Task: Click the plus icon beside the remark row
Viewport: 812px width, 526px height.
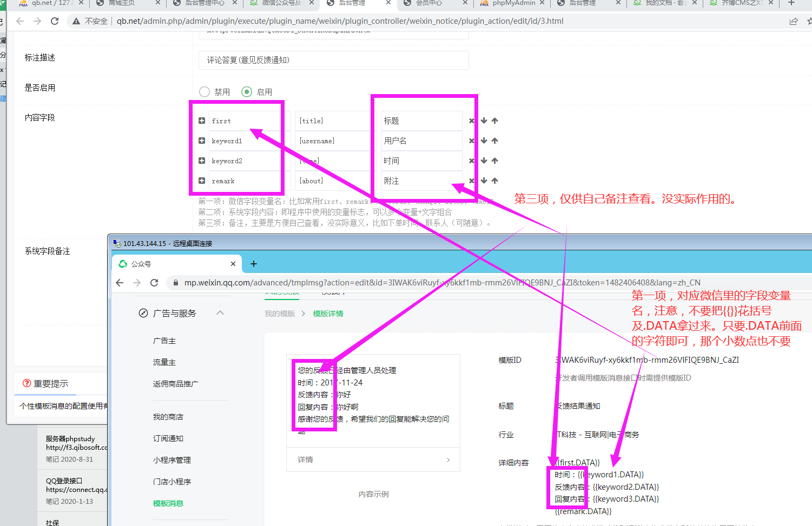Action: (202, 181)
